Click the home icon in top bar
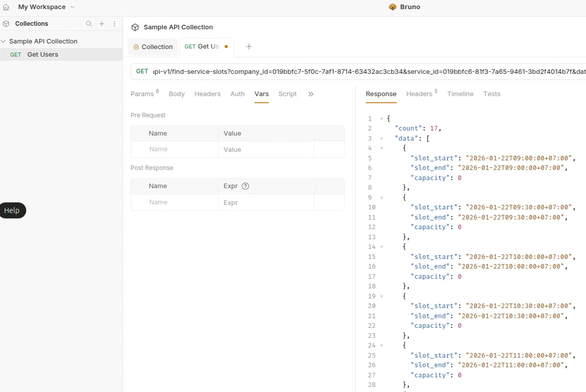 [6, 7]
